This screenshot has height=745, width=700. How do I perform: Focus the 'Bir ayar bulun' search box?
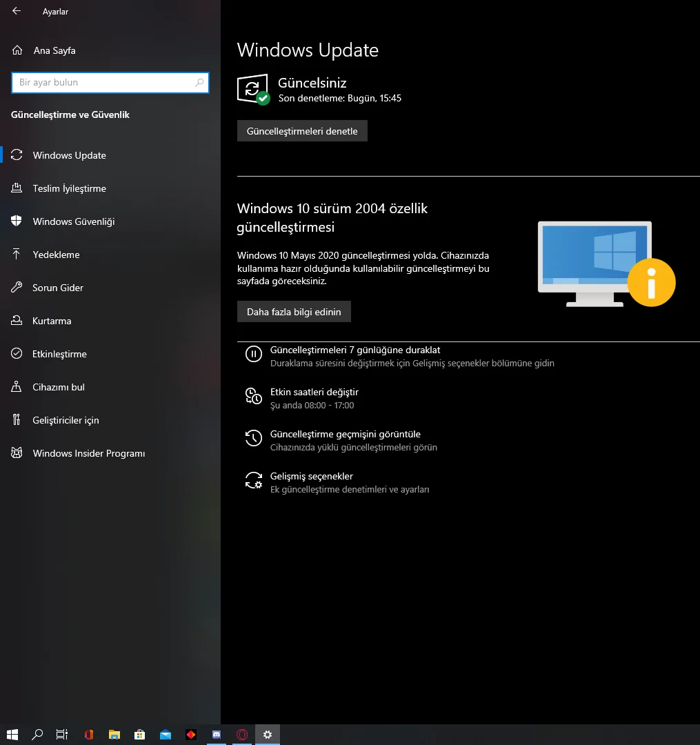pyautogui.click(x=110, y=83)
